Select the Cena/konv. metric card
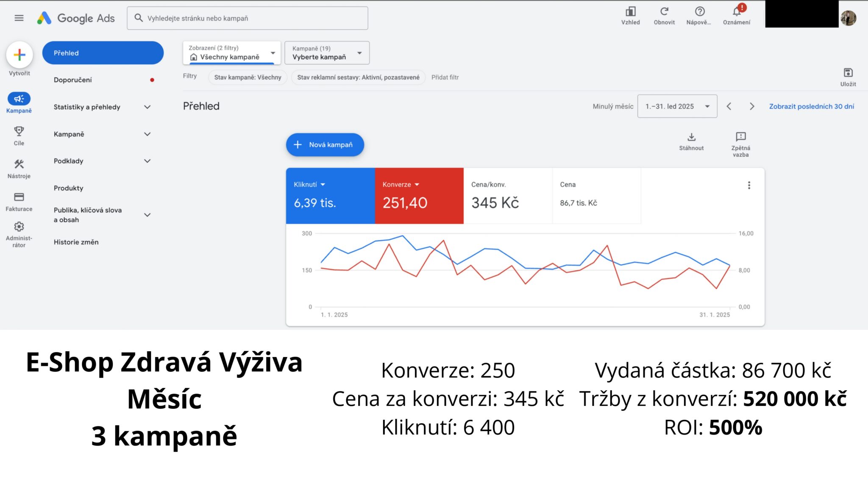Screen dimensions: 868x488 (508, 196)
